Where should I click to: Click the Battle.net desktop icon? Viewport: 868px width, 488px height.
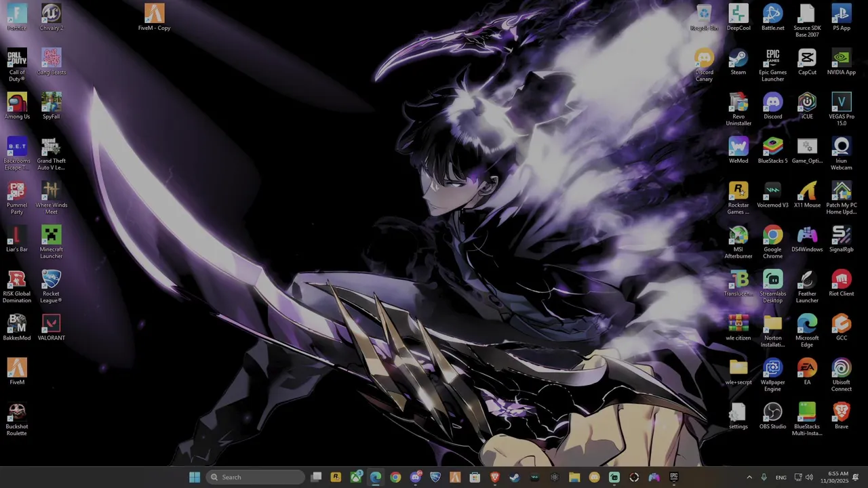pyautogui.click(x=773, y=17)
